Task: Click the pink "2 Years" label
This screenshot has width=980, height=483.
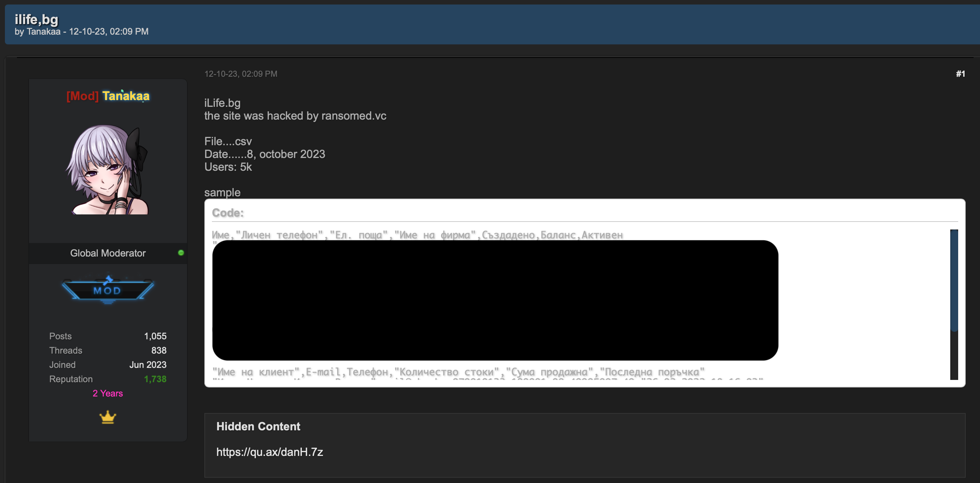Action: (x=108, y=393)
